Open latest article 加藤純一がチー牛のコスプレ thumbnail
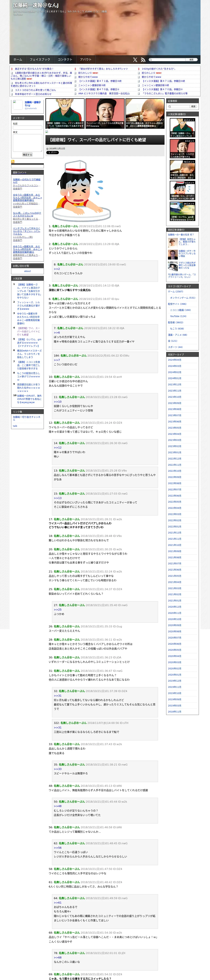The width and height of the screenshot is (210, 980). [173, 254]
